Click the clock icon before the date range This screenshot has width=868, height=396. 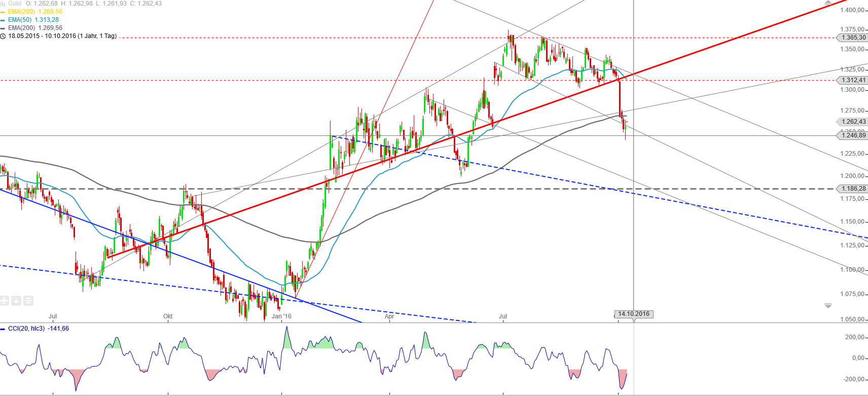pyautogui.click(x=3, y=37)
